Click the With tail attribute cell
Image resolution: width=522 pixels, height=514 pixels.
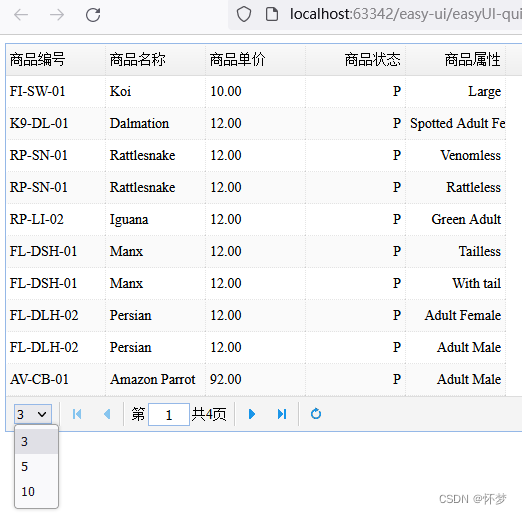tap(455, 283)
